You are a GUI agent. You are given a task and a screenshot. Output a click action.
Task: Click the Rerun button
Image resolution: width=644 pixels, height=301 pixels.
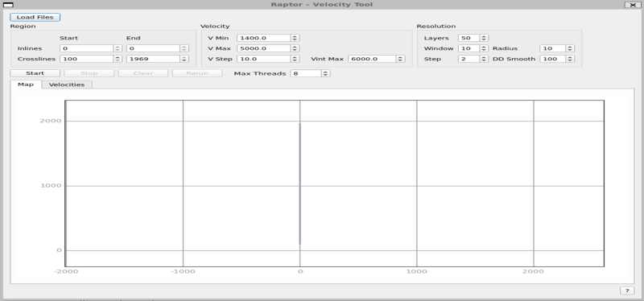point(197,73)
